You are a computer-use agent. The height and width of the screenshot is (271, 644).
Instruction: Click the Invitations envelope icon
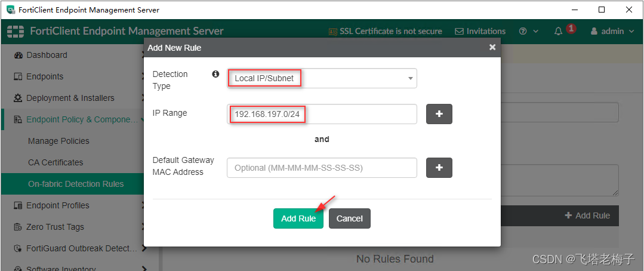click(x=459, y=31)
